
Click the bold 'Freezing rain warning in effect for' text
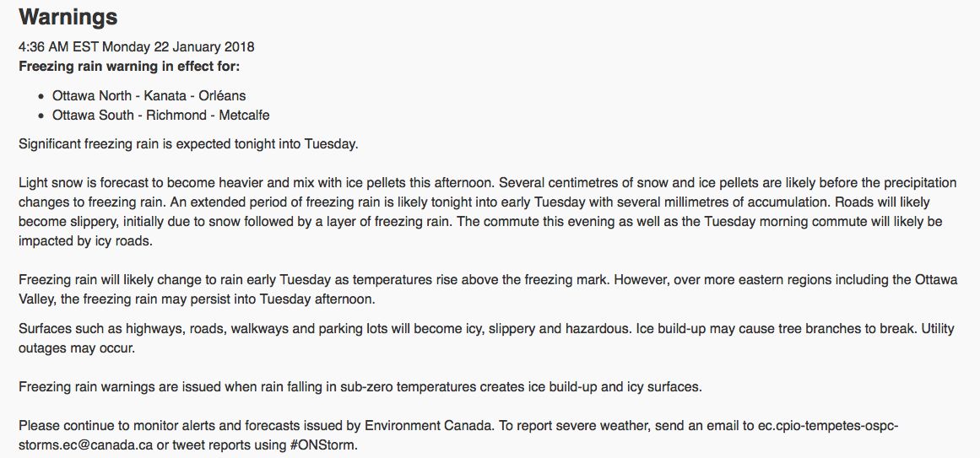134,65
